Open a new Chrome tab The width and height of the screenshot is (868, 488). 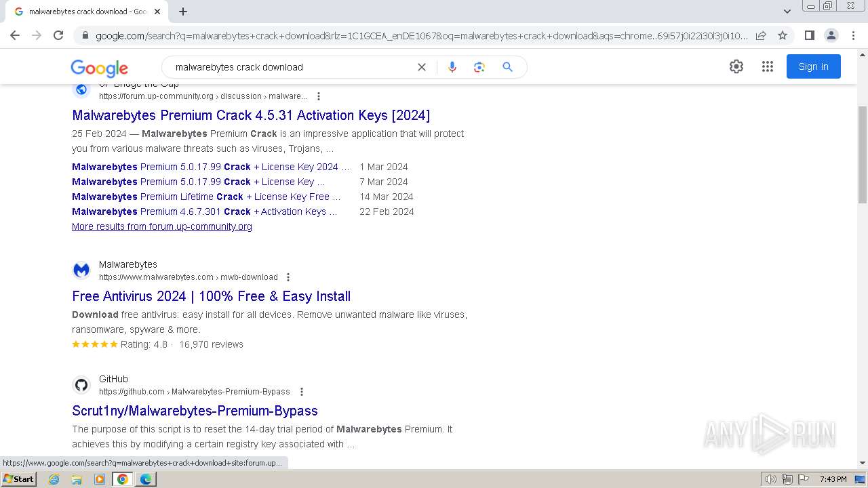pyautogui.click(x=183, y=12)
